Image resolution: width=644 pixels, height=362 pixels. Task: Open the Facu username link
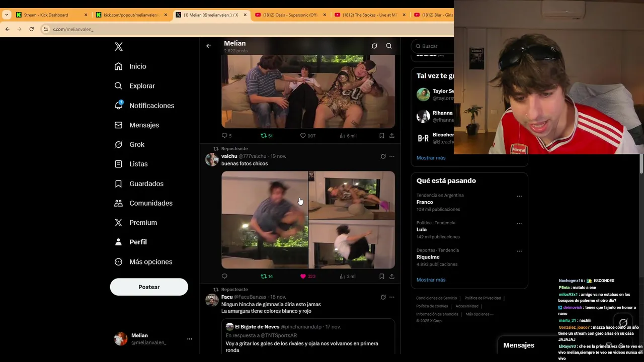[x=227, y=297]
